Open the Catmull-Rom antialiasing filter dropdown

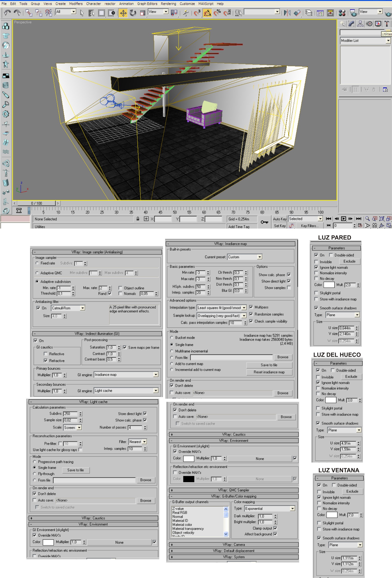(x=68, y=308)
